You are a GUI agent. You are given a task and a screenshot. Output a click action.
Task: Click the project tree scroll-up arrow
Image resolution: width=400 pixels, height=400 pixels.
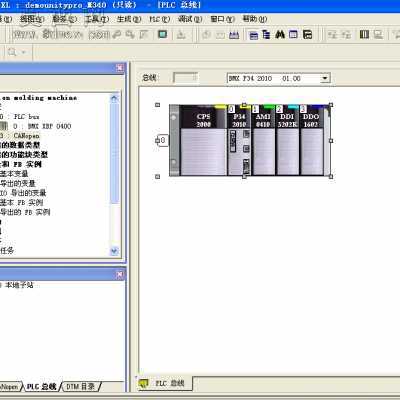coord(114,98)
